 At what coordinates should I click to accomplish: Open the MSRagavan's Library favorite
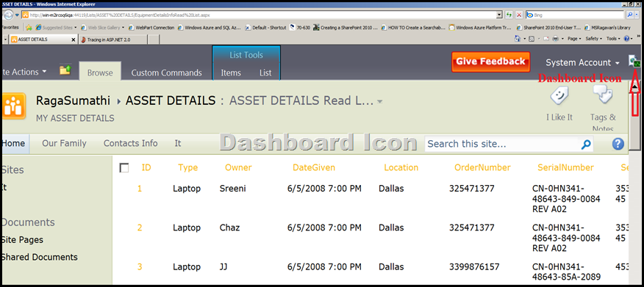click(607, 27)
